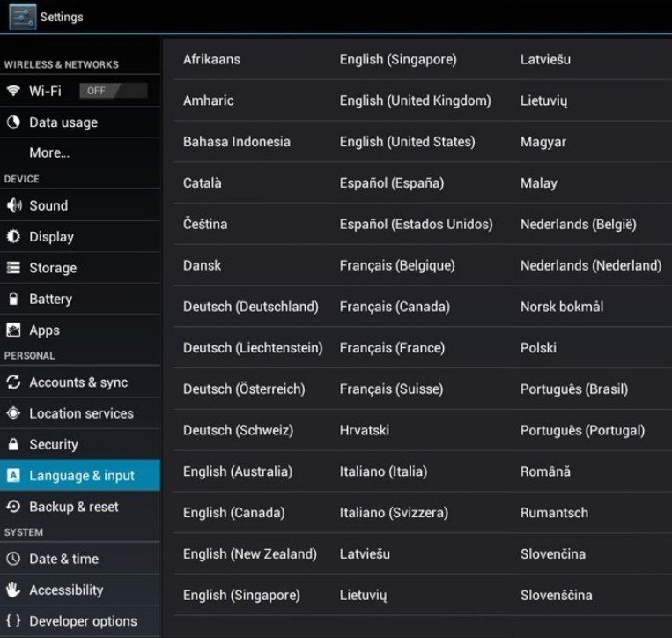Click the Display brightness icon
Screen dimensions: 672x638
13,236
